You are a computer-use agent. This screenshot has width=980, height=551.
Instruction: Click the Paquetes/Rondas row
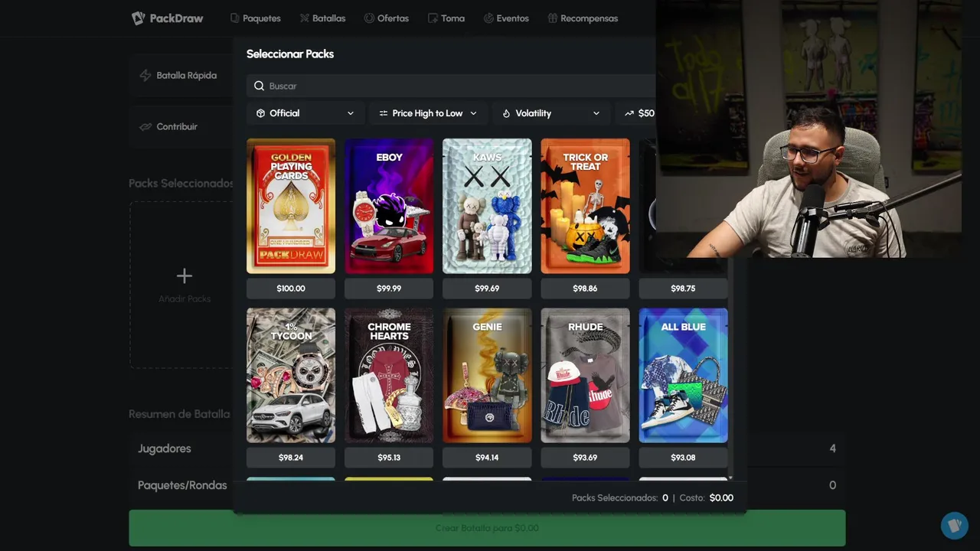coord(487,485)
